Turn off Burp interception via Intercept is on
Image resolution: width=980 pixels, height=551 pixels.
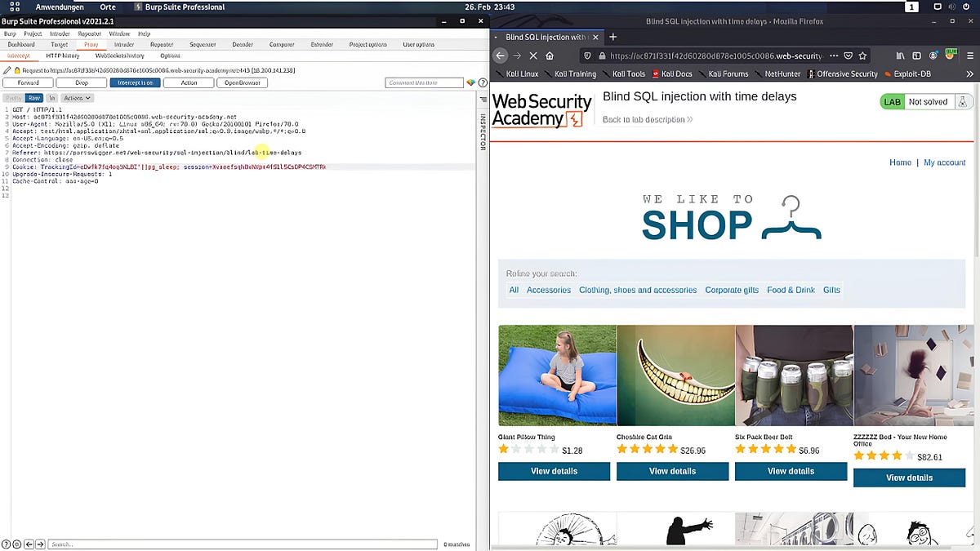(135, 82)
